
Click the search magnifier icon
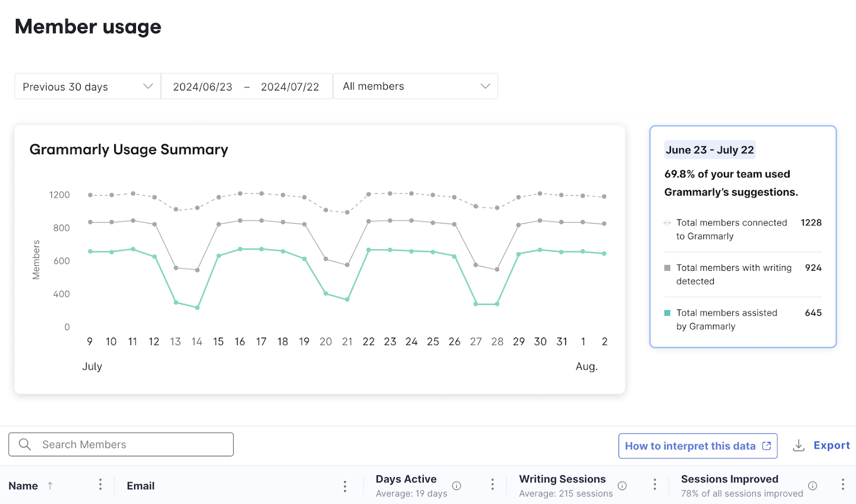pos(25,445)
